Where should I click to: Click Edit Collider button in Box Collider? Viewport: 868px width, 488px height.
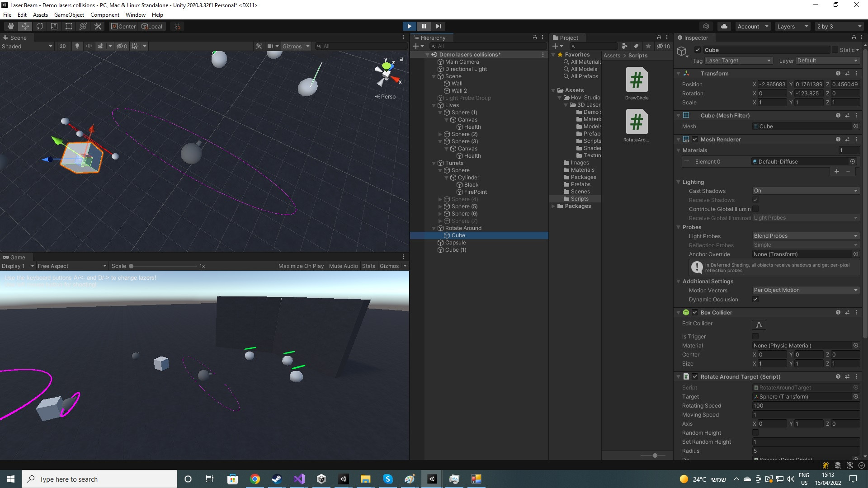(759, 325)
